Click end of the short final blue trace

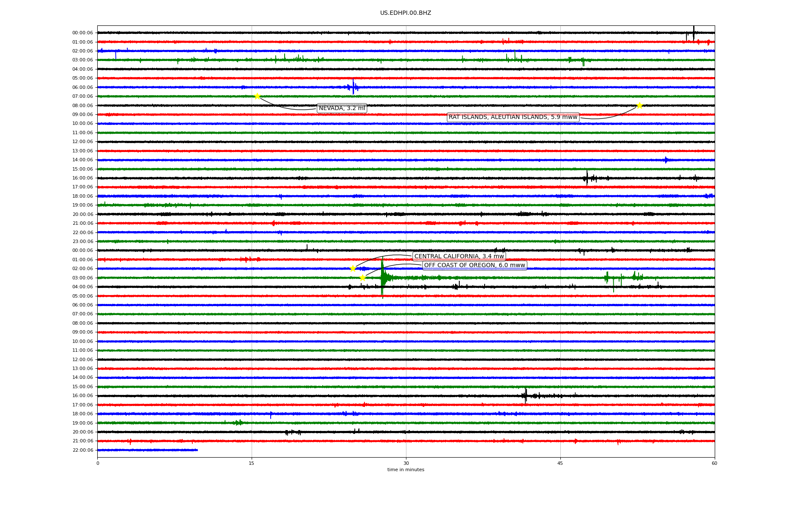point(197,450)
